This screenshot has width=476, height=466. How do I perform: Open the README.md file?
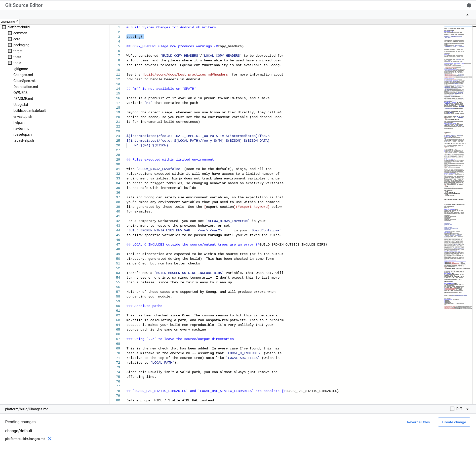click(x=23, y=99)
